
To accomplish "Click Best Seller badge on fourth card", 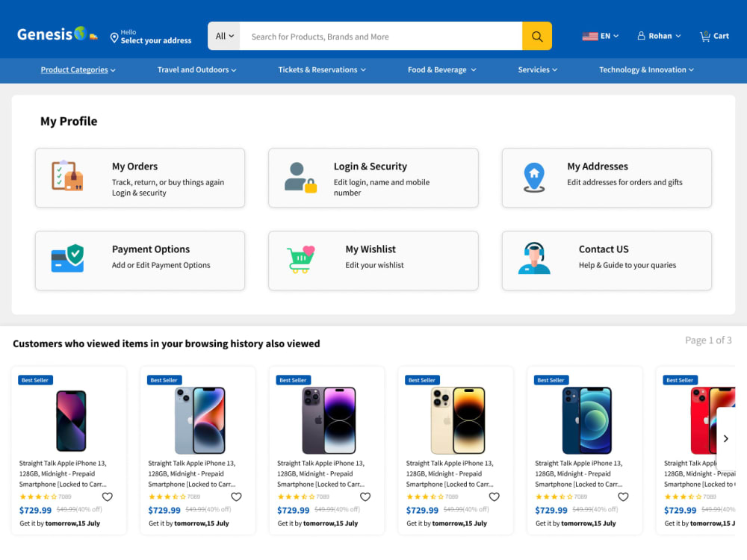I will [x=421, y=381].
